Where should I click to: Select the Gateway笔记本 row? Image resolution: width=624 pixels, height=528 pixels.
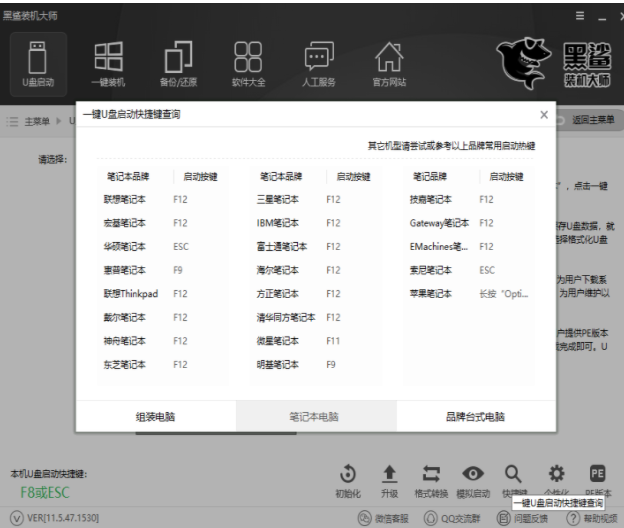click(x=469, y=223)
